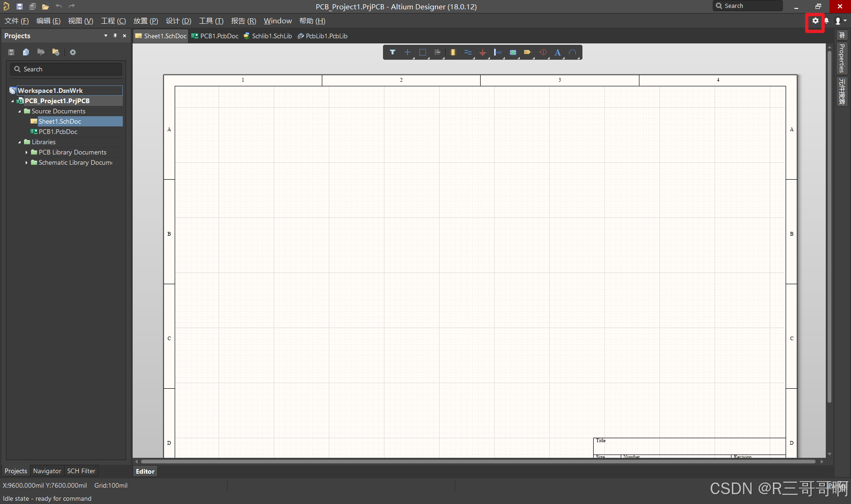Open system preferences gear at top right

point(815,21)
